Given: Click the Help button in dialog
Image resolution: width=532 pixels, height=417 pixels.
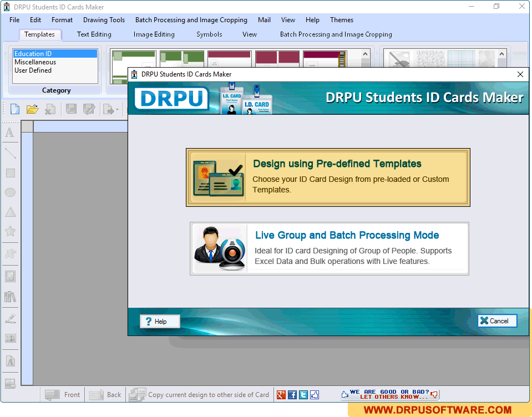Looking at the screenshot, I should (x=160, y=322).
